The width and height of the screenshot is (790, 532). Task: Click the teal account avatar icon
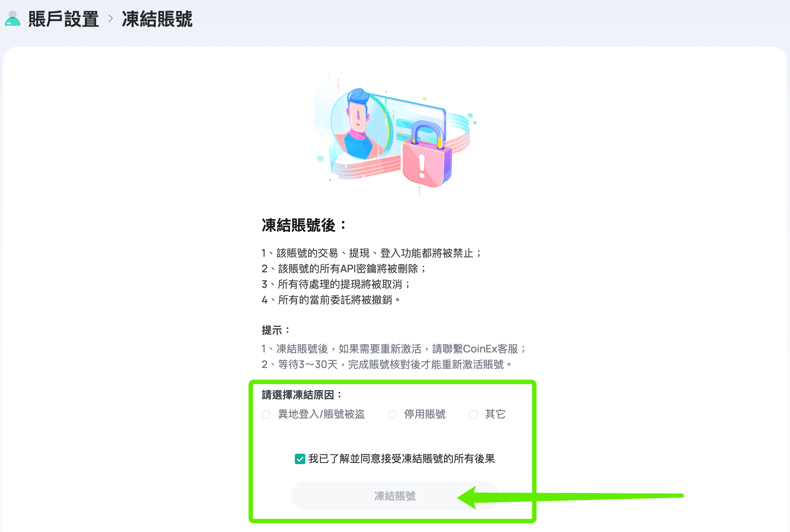click(13, 19)
